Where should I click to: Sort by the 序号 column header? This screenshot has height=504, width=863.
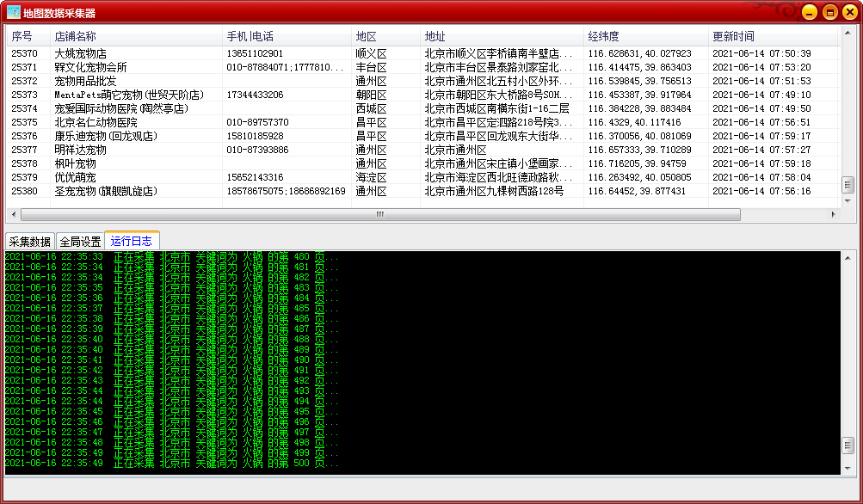tap(22, 36)
